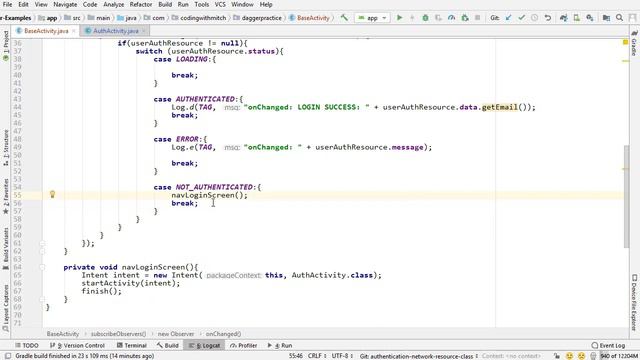Open the Project side panel
Viewport: 640px width, 360px height.
(x=6, y=45)
